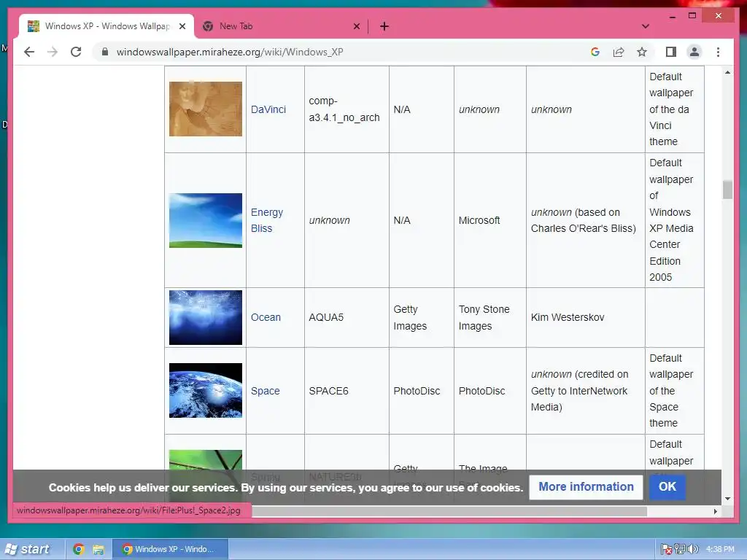Click the horizontal scrollbar right arrow
This screenshot has width=747, height=560.
pyautogui.click(x=715, y=511)
